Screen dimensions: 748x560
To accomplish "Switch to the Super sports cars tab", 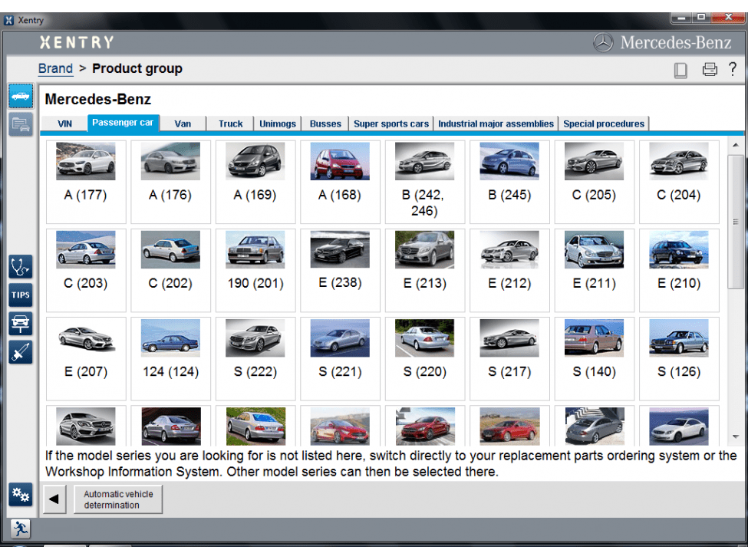I will 391,123.
